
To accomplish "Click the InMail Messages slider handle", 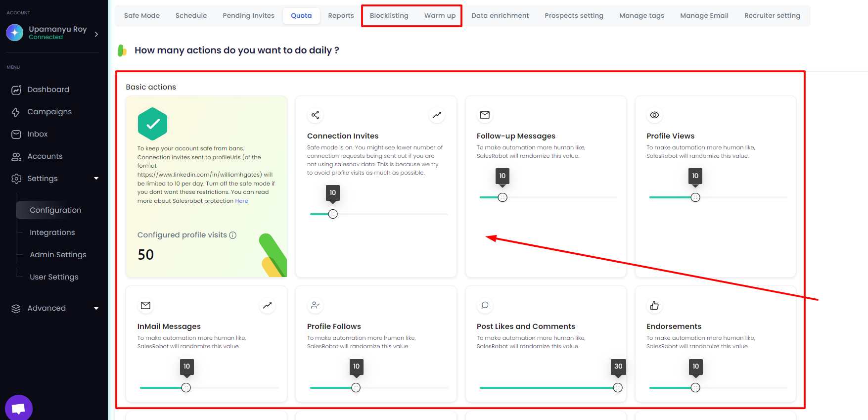I will click(x=186, y=388).
